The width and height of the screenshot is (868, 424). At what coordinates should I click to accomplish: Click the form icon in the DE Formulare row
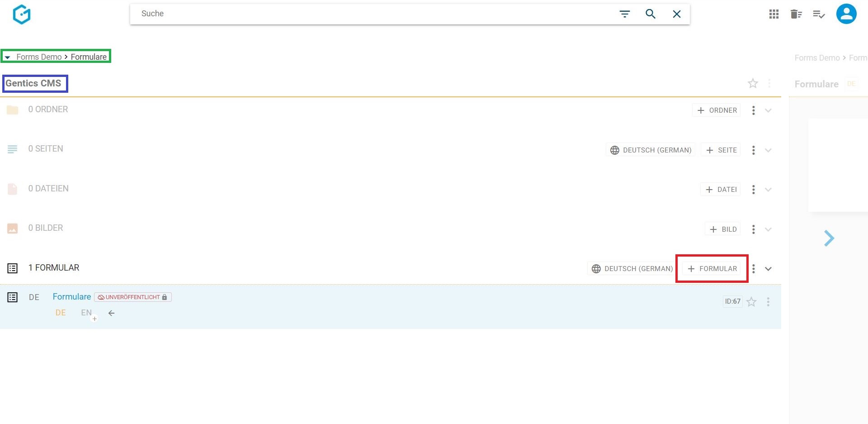point(13,297)
